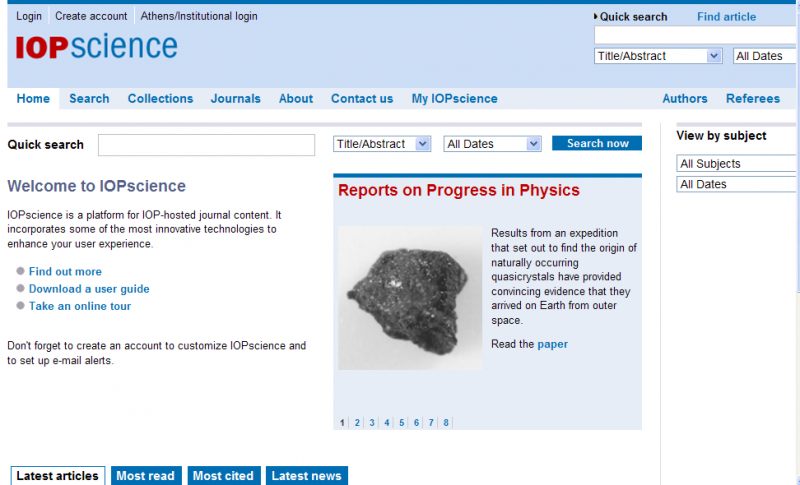
Task: Click the Reports on Progress in Physics heading
Action: pos(459,190)
